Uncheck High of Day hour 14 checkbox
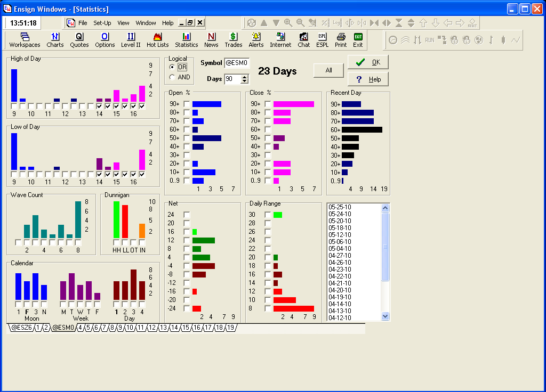This screenshot has width=546, height=392. pyautogui.click(x=99, y=106)
